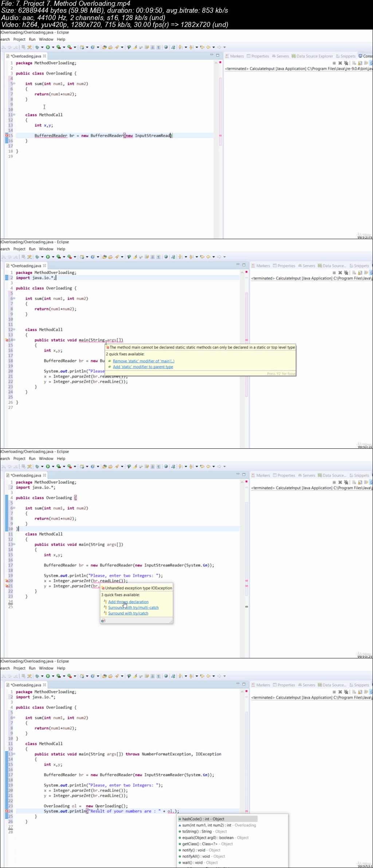The image size is (373, 868).
Task: Collapse MethodCall class fold marker on line 11
Action: click(x=14, y=114)
